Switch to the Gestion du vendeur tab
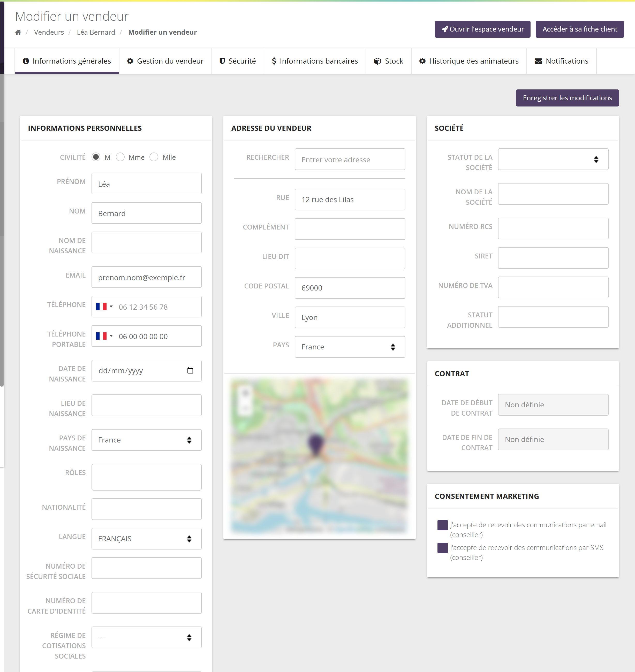This screenshot has height=672, width=635. click(x=165, y=61)
